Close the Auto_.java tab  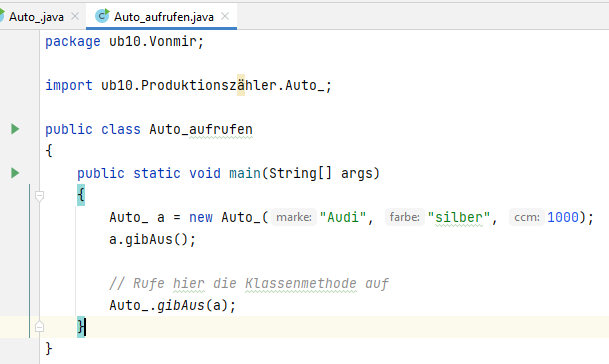click(x=75, y=16)
